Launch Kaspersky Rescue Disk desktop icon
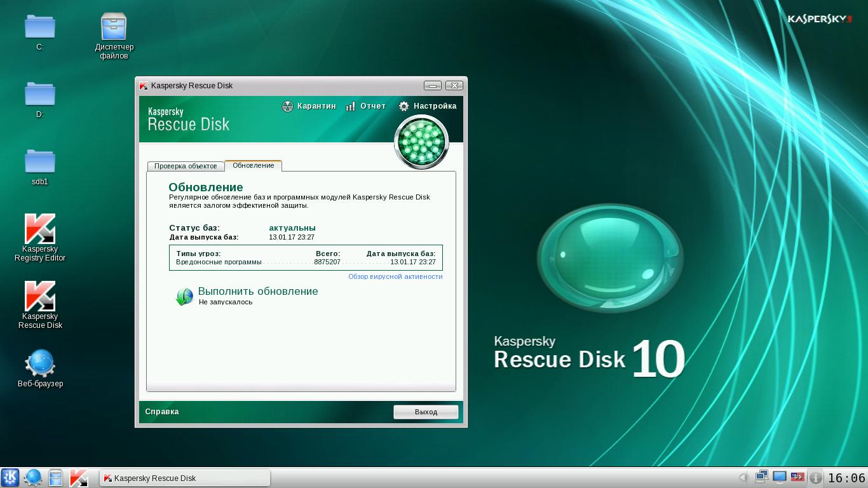Screen dimensions: 868x488 point(40,296)
